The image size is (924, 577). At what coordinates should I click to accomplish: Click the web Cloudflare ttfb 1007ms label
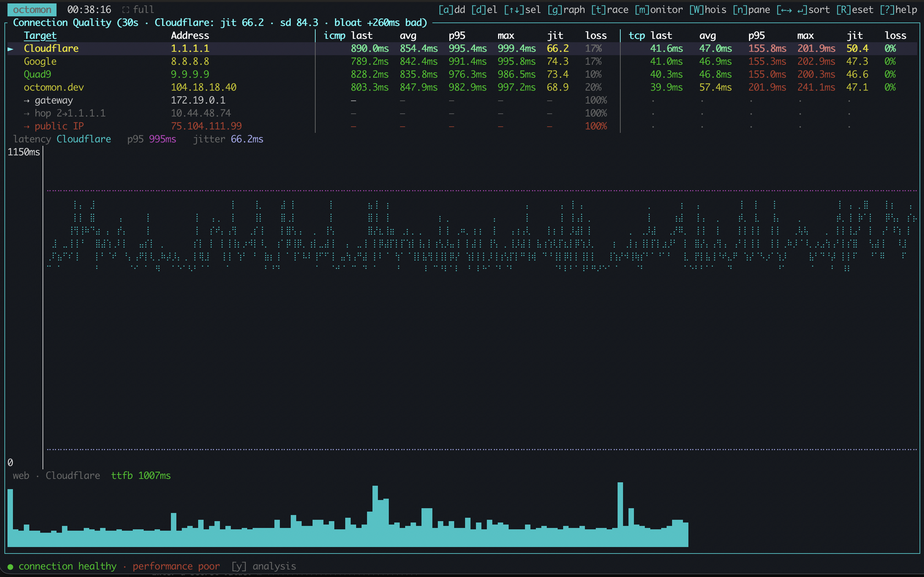92,476
